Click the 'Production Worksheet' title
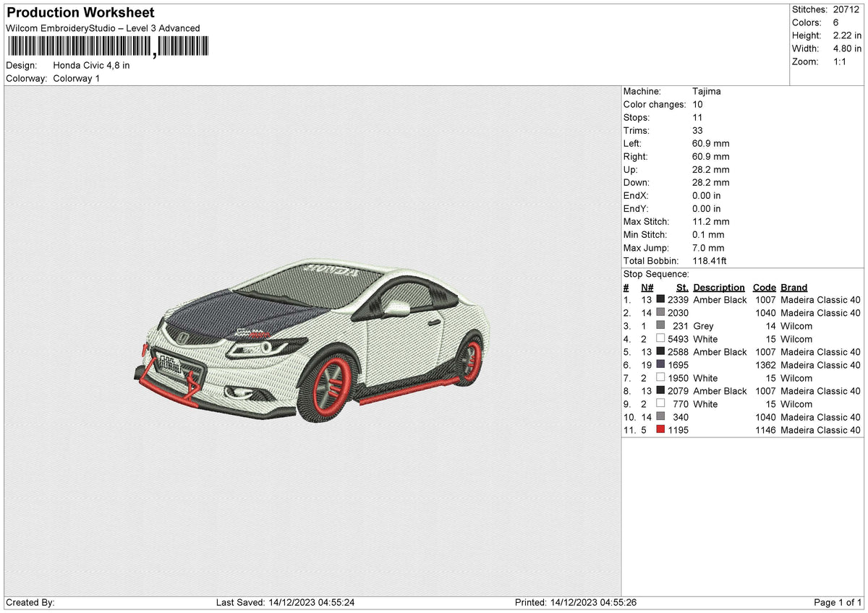Image resolution: width=868 pixels, height=613 pixels. pos(80,13)
